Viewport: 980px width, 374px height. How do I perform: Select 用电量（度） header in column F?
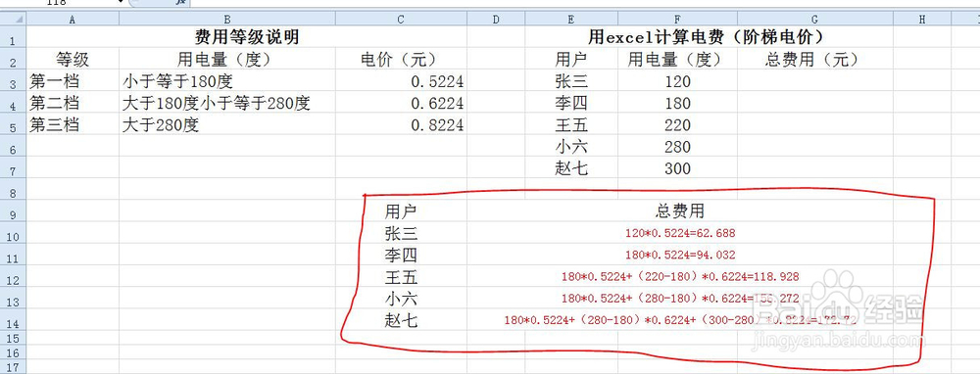coord(677,60)
